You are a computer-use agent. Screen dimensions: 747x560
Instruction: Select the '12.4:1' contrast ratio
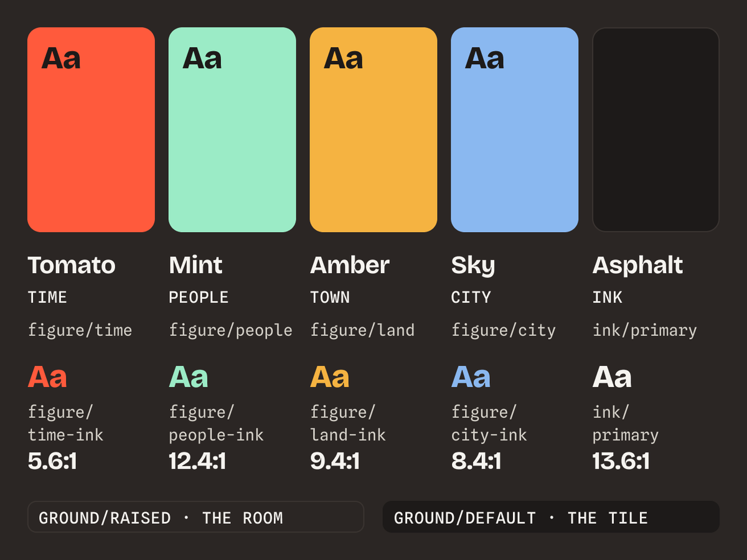(197, 461)
